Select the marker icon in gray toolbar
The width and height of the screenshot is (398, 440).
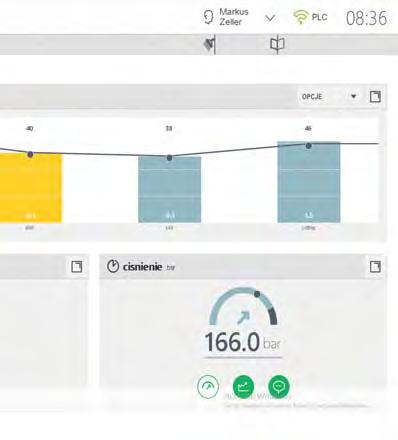210,44
